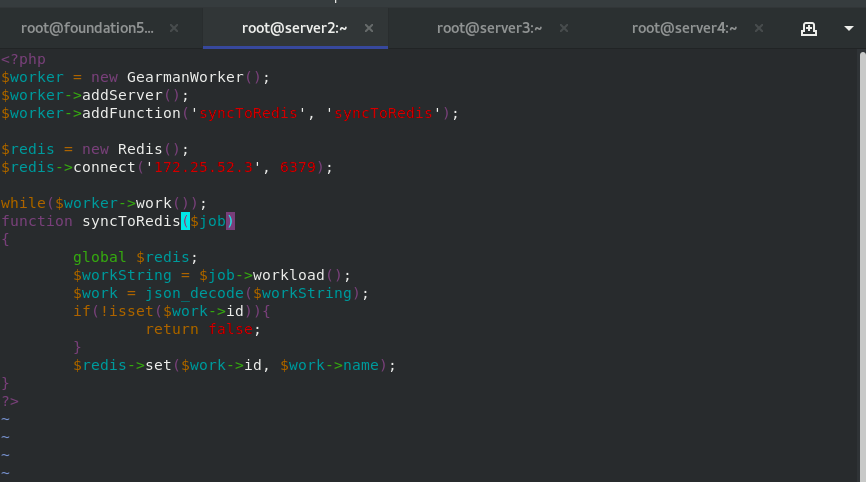The image size is (866, 482).
Task: Click the '$workString' variable assignment
Action: tap(123, 275)
